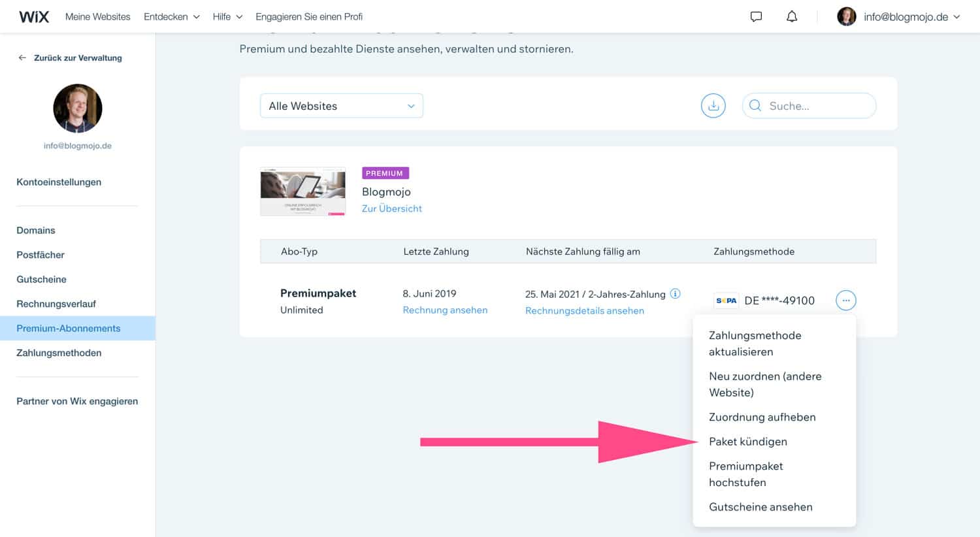Click the Abo-Typ column header
Screen dimensions: 980x537
(299, 252)
